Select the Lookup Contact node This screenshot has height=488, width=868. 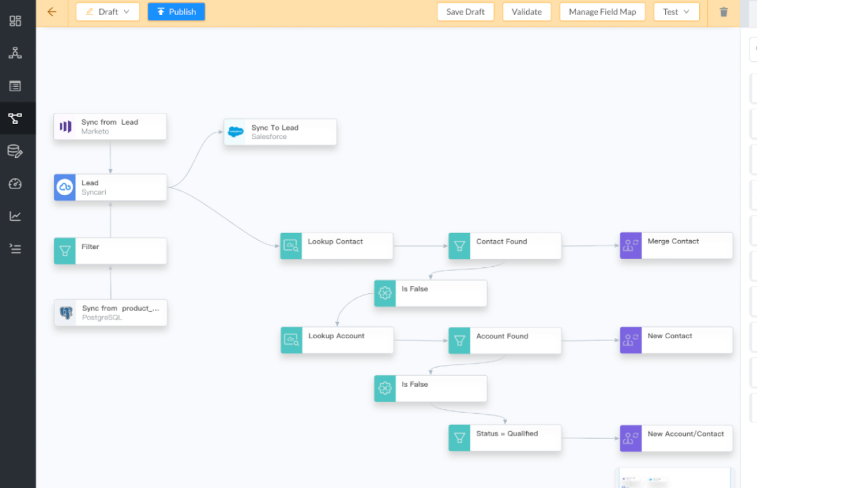336,246
